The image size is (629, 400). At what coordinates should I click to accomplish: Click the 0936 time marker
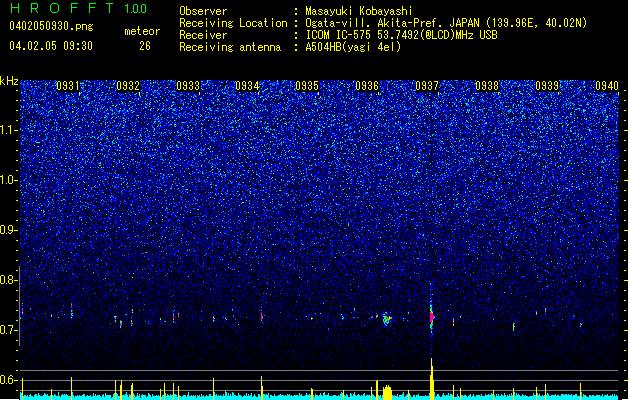pos(367,86)
